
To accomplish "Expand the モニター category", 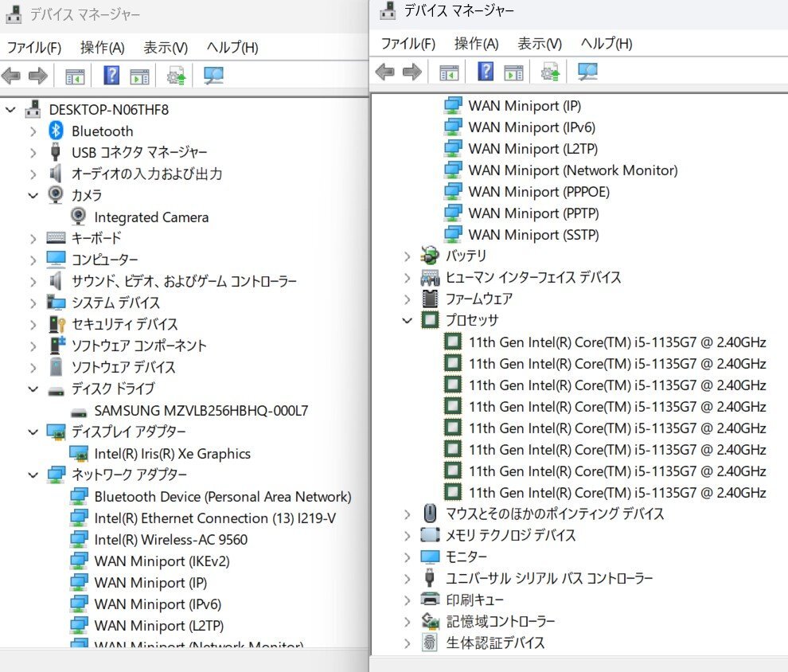I will [x=407, y=557].
